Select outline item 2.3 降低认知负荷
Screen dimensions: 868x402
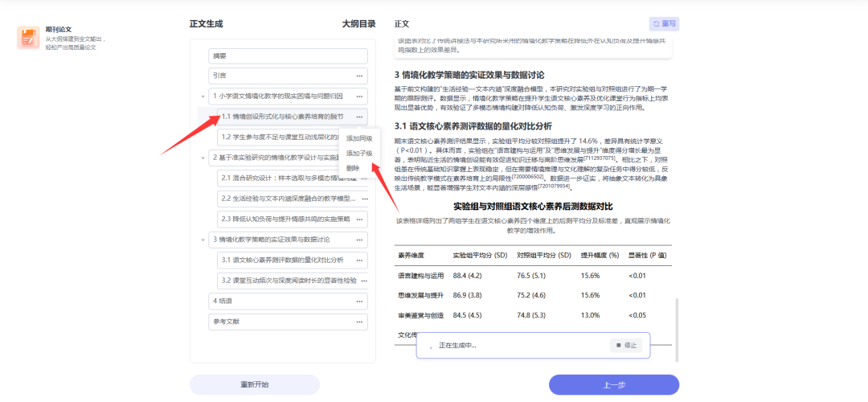click(292, 219)
